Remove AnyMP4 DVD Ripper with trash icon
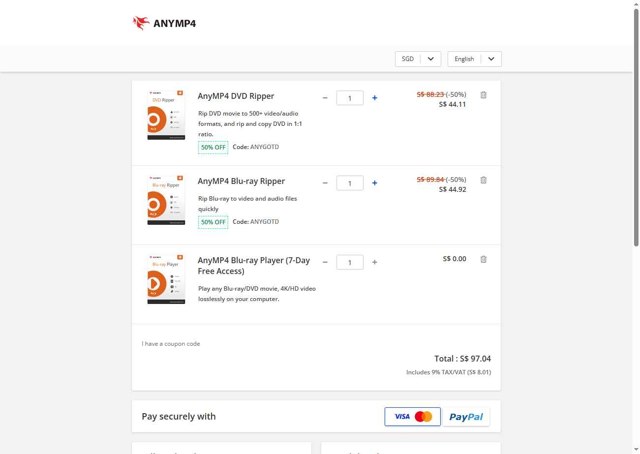 [483, 95]
